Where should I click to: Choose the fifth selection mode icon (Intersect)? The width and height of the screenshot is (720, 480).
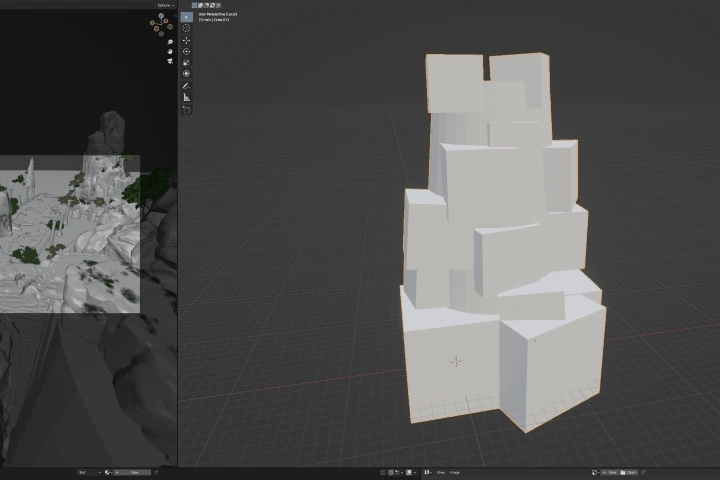coord(218,5)
